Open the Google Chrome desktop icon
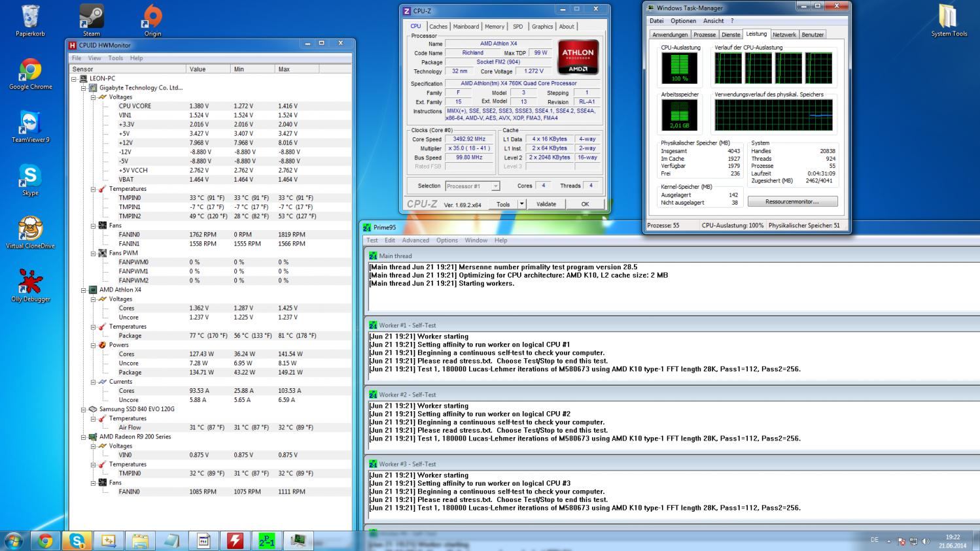 30,74
